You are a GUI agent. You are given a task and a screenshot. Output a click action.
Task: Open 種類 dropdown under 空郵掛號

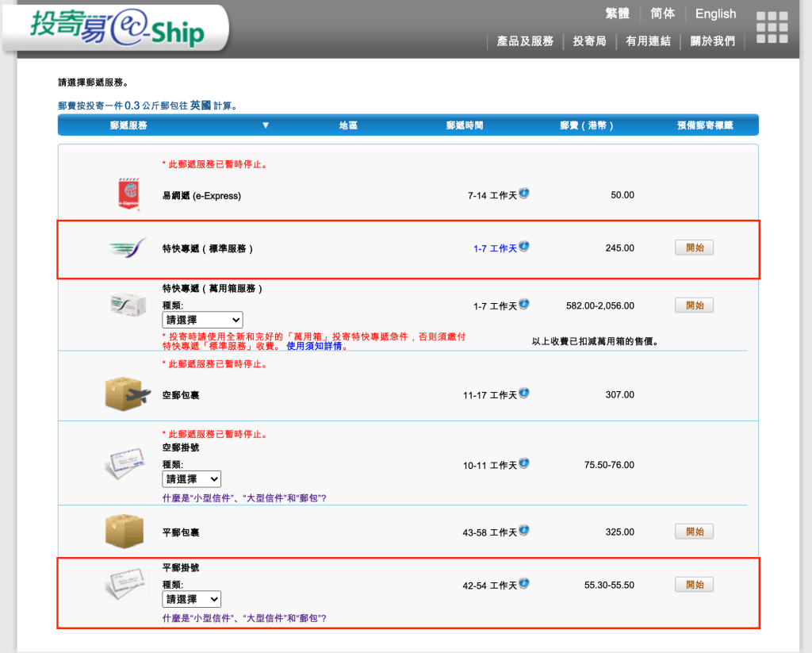[x=191, y=478]
